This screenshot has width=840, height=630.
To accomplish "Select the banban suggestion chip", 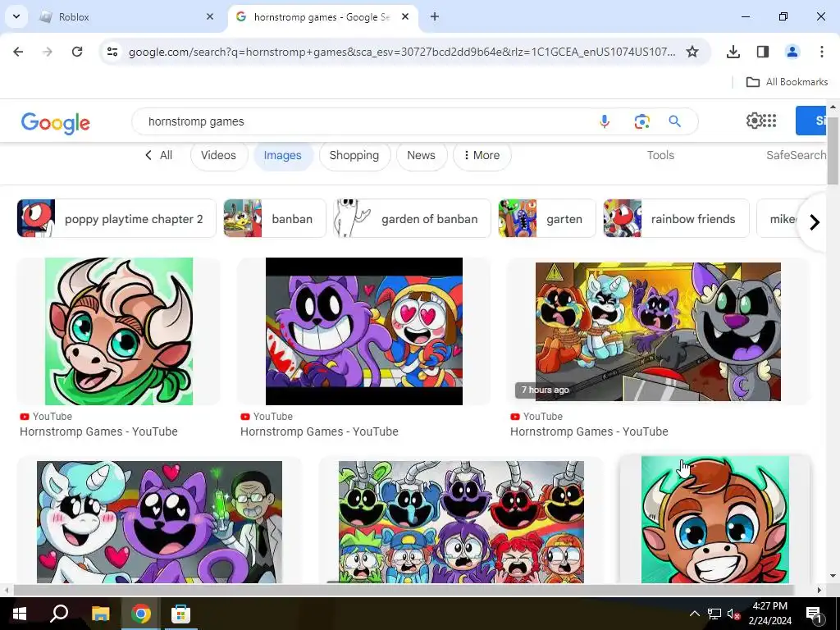I will click(274, 218).
